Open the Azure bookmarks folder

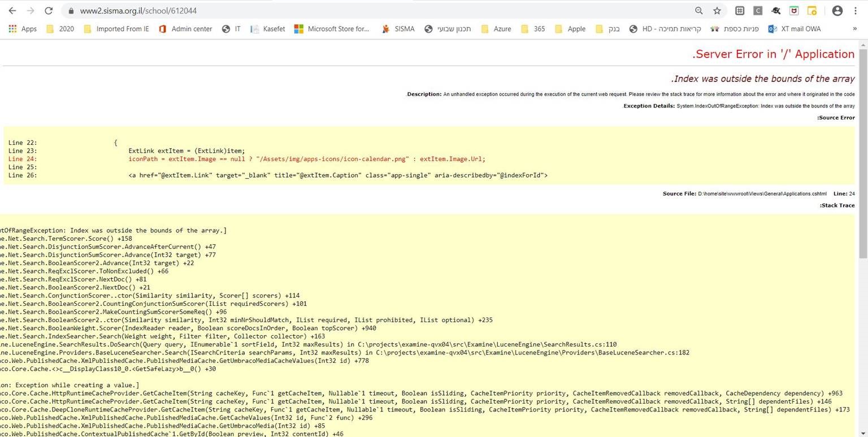496,29
